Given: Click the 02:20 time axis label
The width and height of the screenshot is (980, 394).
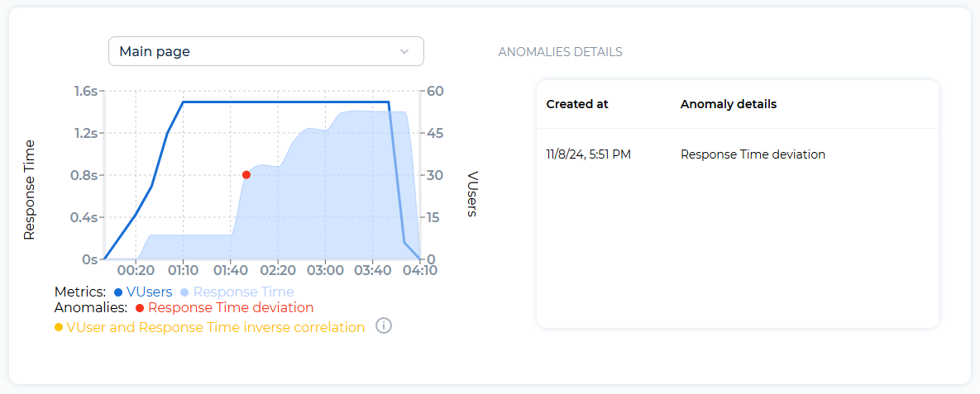Looking at the screenshot, I should point(278,270).
